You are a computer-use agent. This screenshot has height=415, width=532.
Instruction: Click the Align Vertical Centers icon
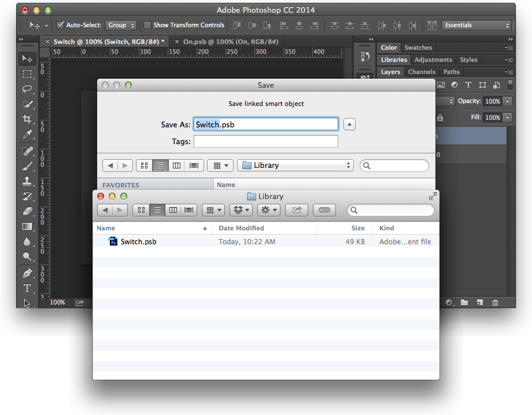pyautogui.click(x=252, y=25)
